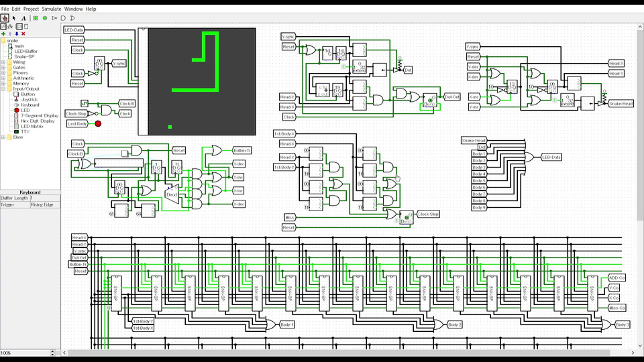Select the LED component in tree
644x362 pixels.
(25, 110)
